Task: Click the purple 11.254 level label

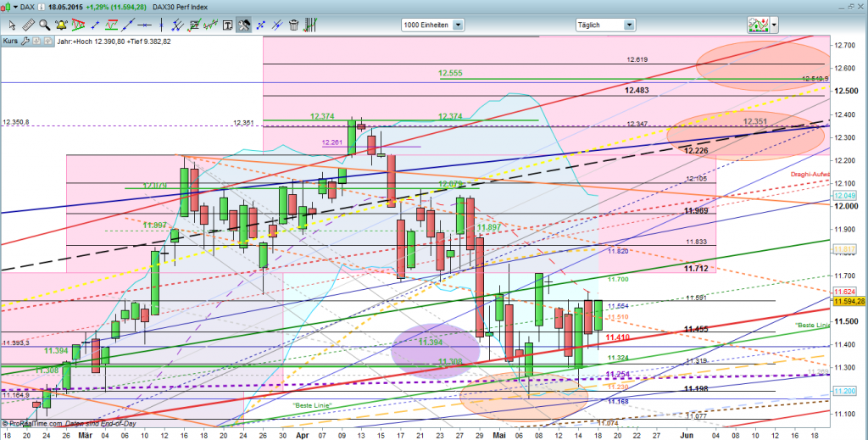Action: pos(618,375)
